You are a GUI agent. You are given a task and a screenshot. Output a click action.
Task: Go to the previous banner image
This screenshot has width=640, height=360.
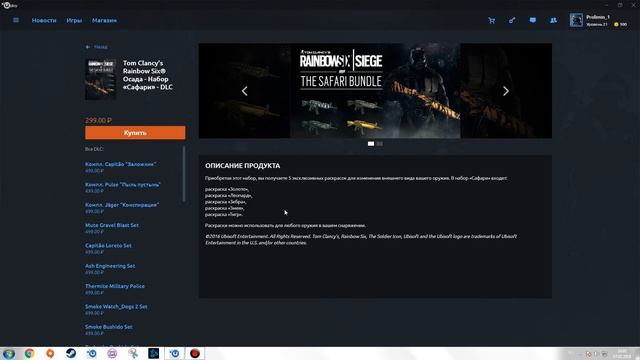point(244,91)
